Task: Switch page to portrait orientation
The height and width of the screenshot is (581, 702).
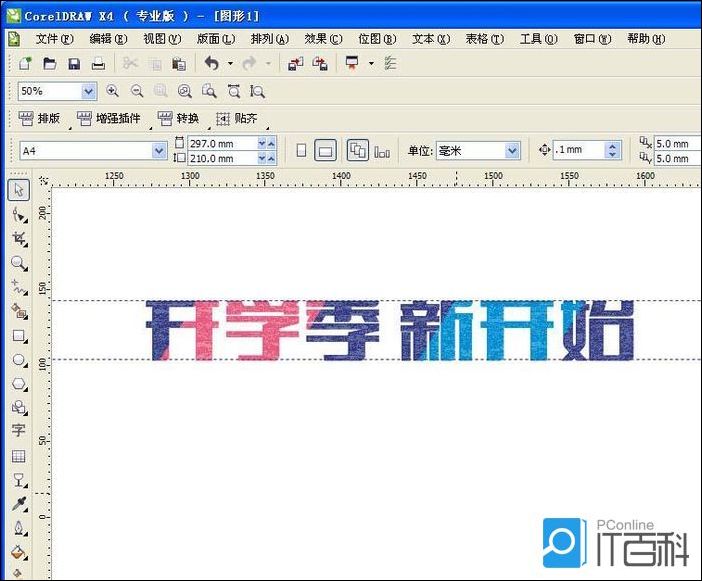Action: pos(301,150)
